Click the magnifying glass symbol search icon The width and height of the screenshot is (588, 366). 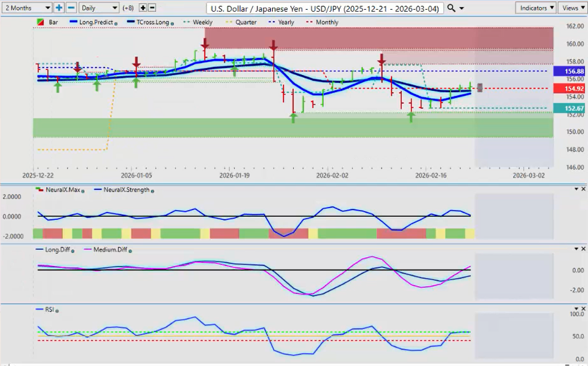[452, 8]
